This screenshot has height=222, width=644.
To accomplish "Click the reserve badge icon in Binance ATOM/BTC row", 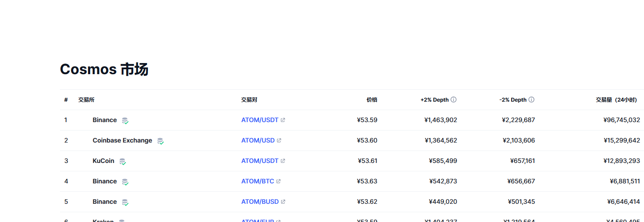I will (x=125, y=182).
